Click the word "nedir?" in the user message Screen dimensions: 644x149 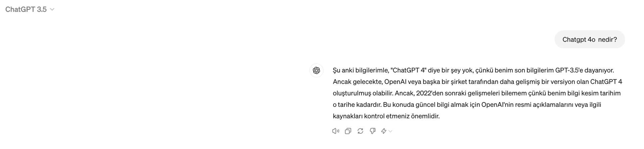[x=607, y=40]
